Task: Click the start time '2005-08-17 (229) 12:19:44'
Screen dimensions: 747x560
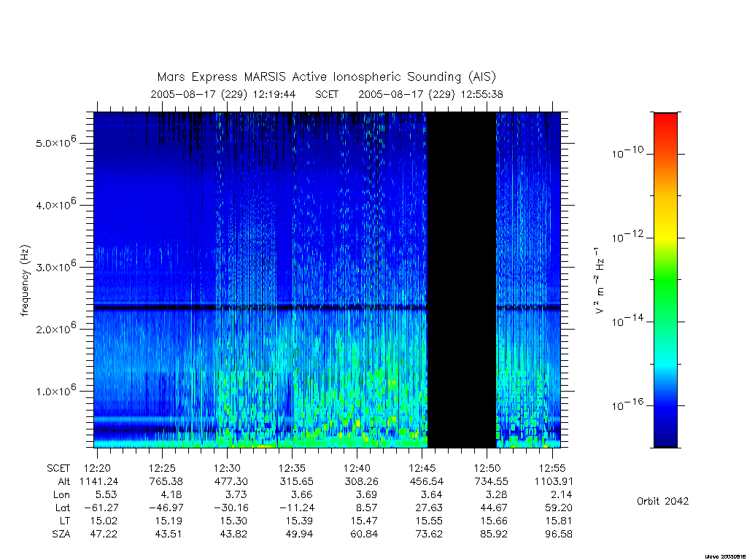Action: pos(223,94)
